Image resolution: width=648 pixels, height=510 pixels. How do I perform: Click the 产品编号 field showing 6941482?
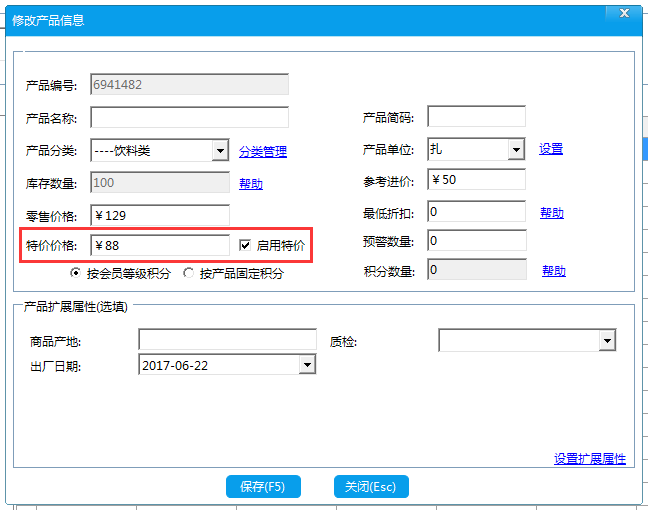pyautogui.click(x=189, y=84)
